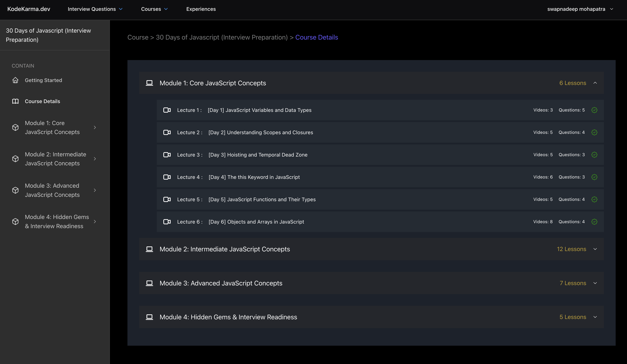Toggle the completion checkmark for Lecture 6
Screen dimensions: 627x364
[x=594, y=222]
